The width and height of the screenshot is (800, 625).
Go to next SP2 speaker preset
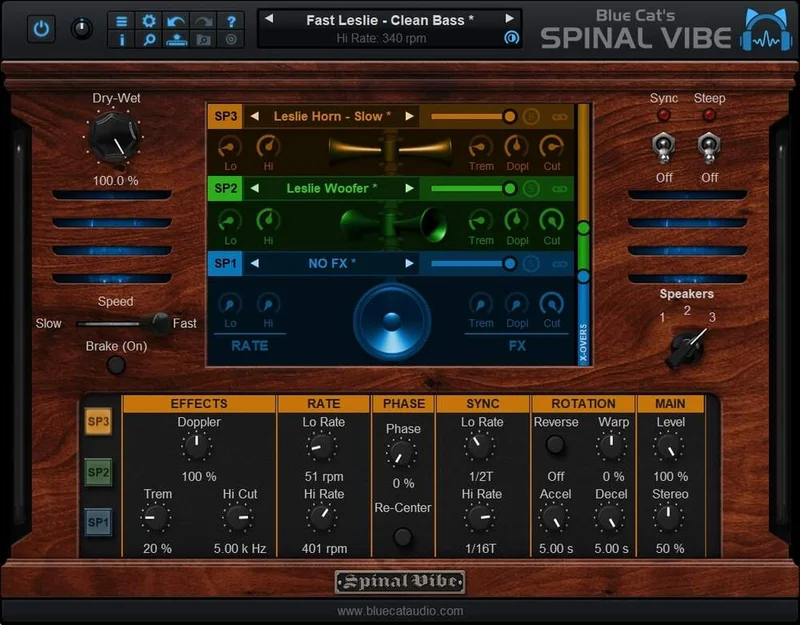[x=409, y=189]
